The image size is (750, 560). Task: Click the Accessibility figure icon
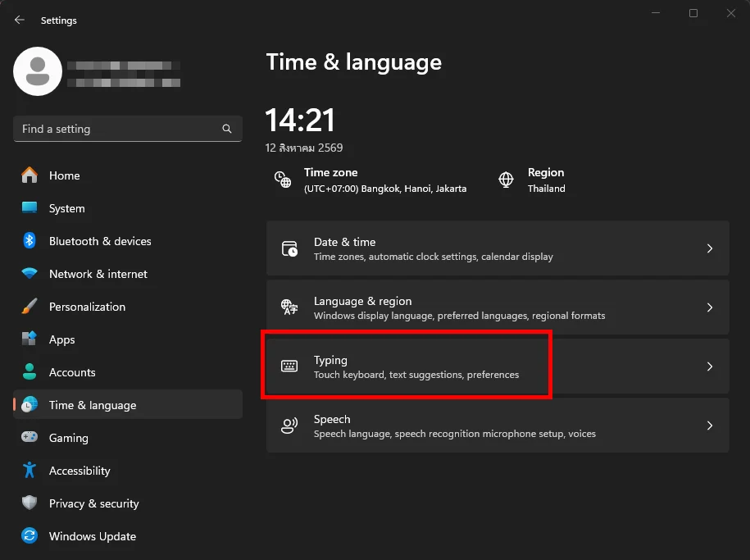pyautogui.click(x=30, y=470)
